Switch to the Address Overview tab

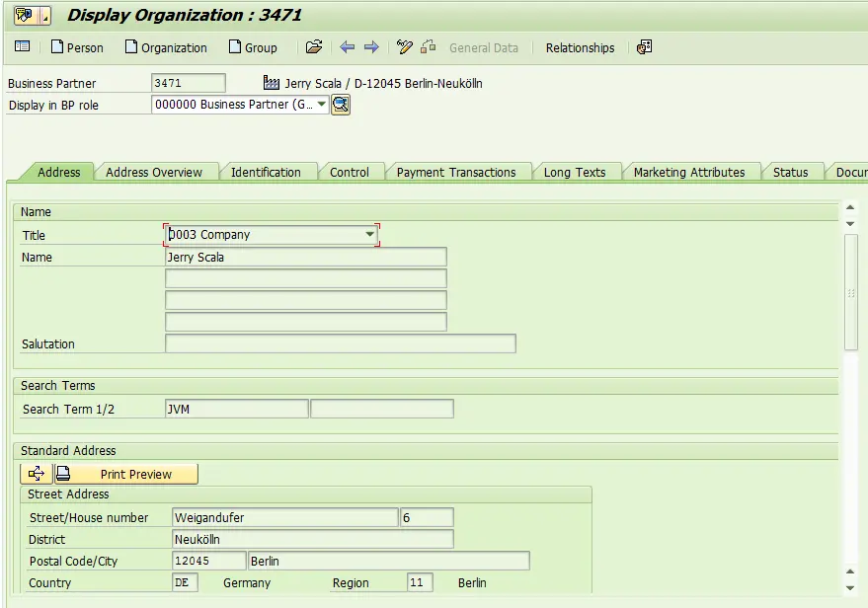point(154,172)
